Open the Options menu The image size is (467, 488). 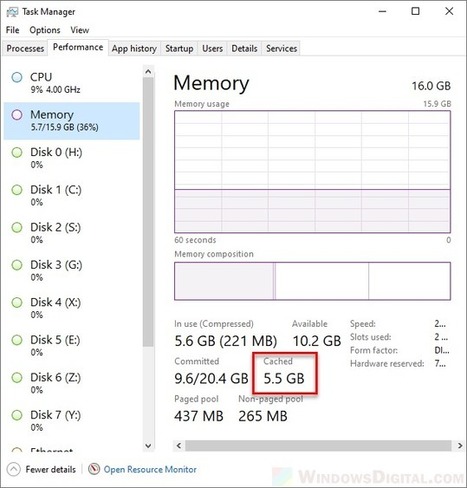click(x=45, y=30)
